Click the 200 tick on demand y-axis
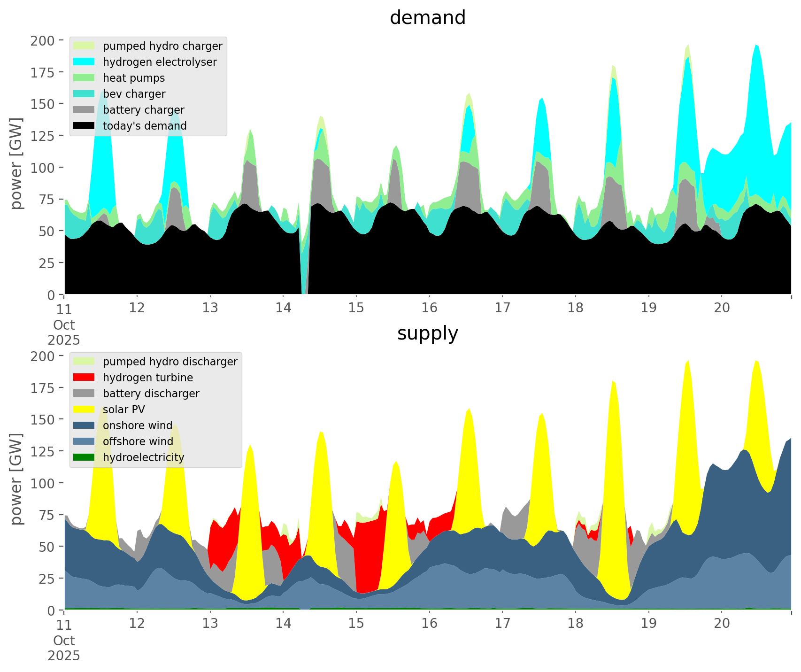801x672 pixels. tap(42, 40)
